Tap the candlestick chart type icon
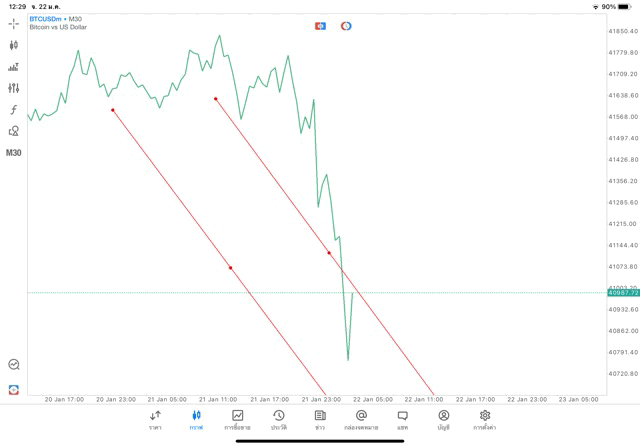 (x=14, y=45)
